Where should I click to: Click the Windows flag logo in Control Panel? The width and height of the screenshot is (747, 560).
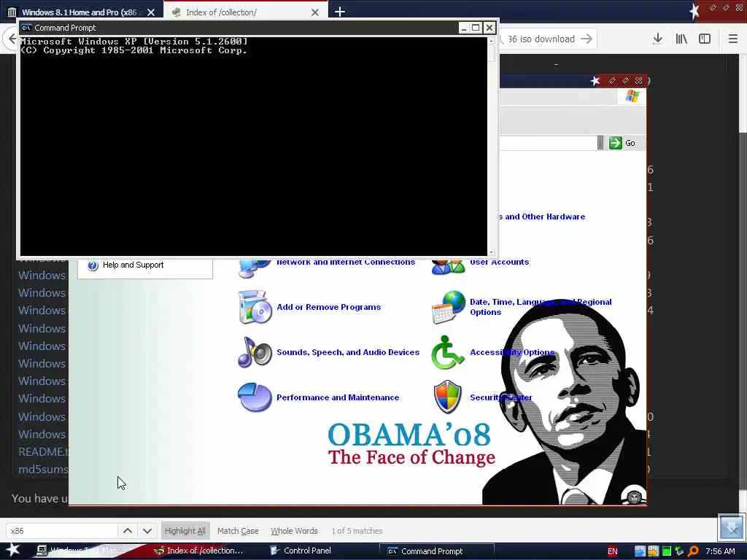[x=632, y=96]
